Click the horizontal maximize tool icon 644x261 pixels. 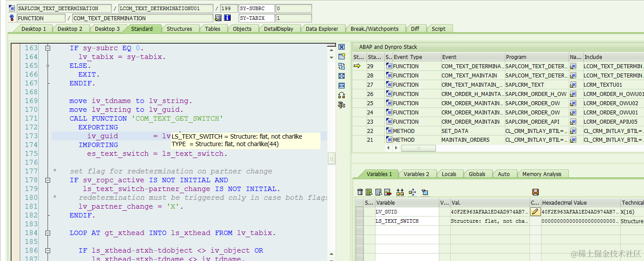point(342,85)
